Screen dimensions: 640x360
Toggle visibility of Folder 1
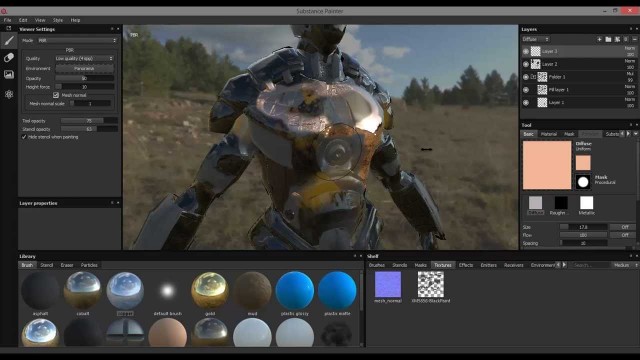point(526,77)
